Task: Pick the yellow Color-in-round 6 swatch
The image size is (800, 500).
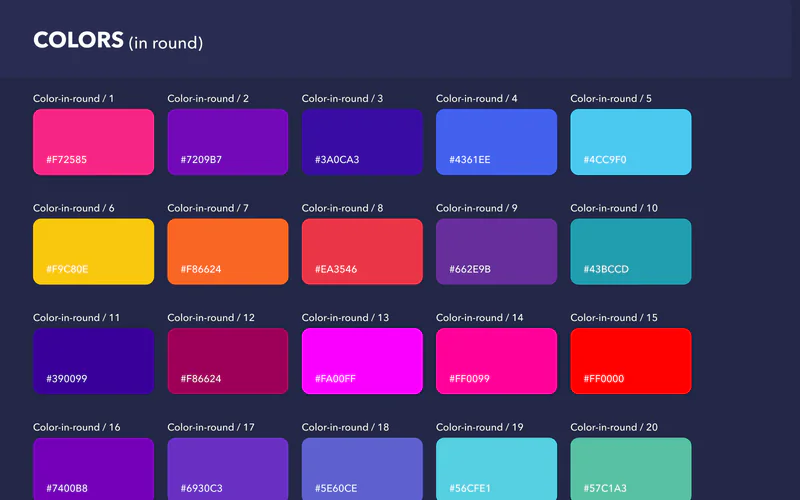Action: click(x=93, y=252)
